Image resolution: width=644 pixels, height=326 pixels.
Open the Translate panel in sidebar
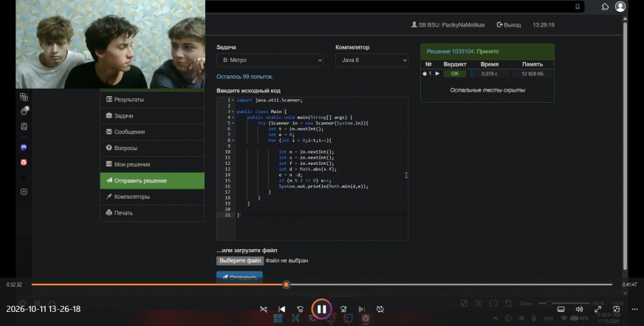(x=24, y=97)
